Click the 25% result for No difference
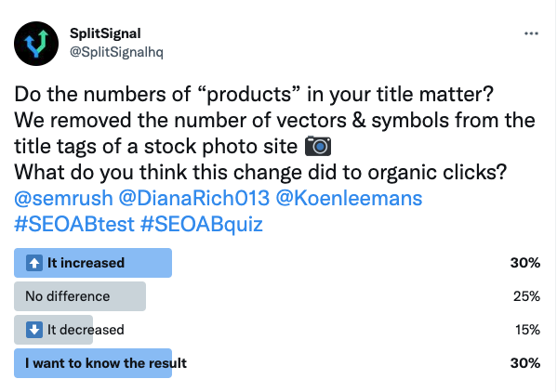Screen dimensions: 557x392 coord(526,296)
